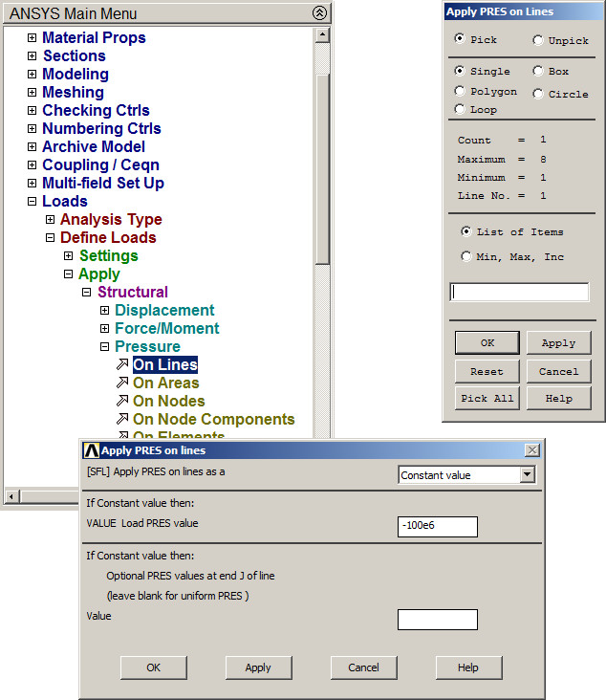Choose the Polygon selection mode
This screenshot has height=700, width=606.
click(462, 92)
